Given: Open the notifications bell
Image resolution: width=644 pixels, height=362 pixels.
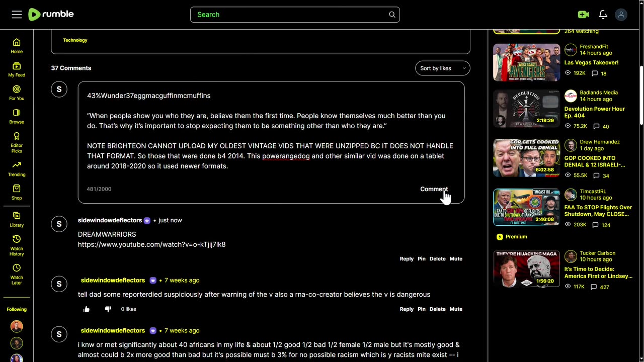Looking at the screenshot, I should 603,15.
